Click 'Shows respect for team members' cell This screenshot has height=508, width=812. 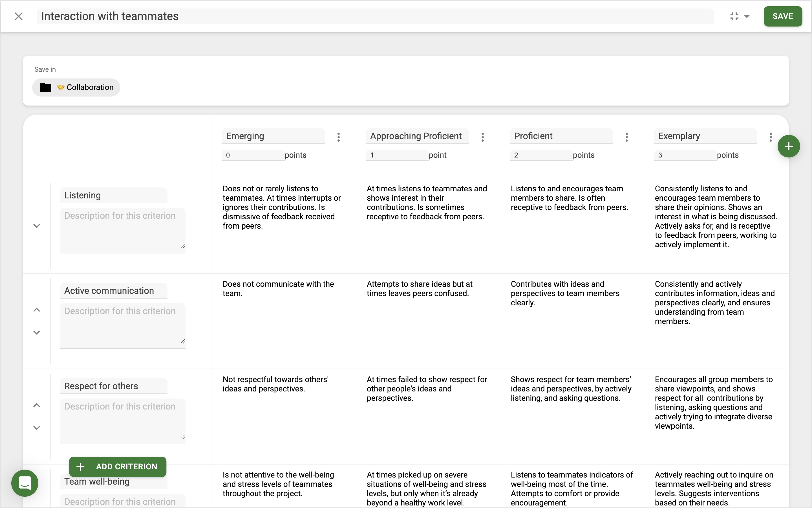(571, 389)
